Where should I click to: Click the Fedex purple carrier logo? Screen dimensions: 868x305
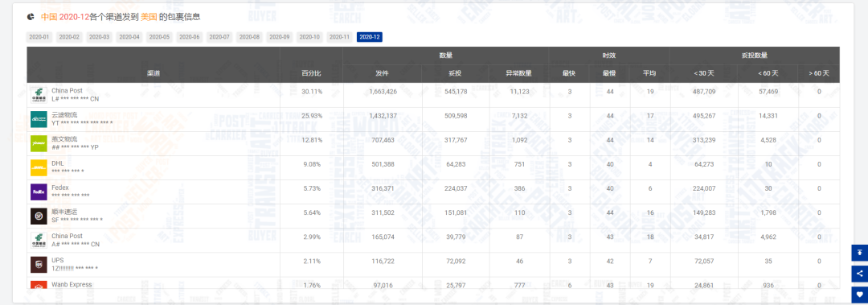[x=39, y=192]
